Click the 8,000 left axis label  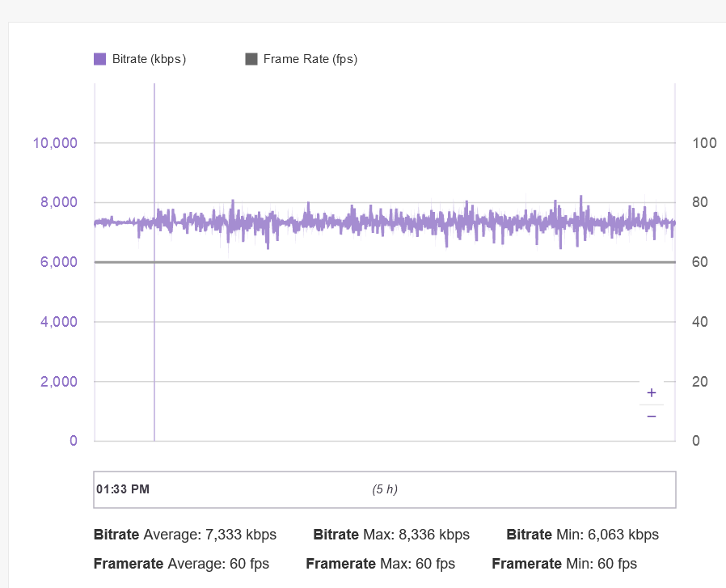click(x=58, y=203)
